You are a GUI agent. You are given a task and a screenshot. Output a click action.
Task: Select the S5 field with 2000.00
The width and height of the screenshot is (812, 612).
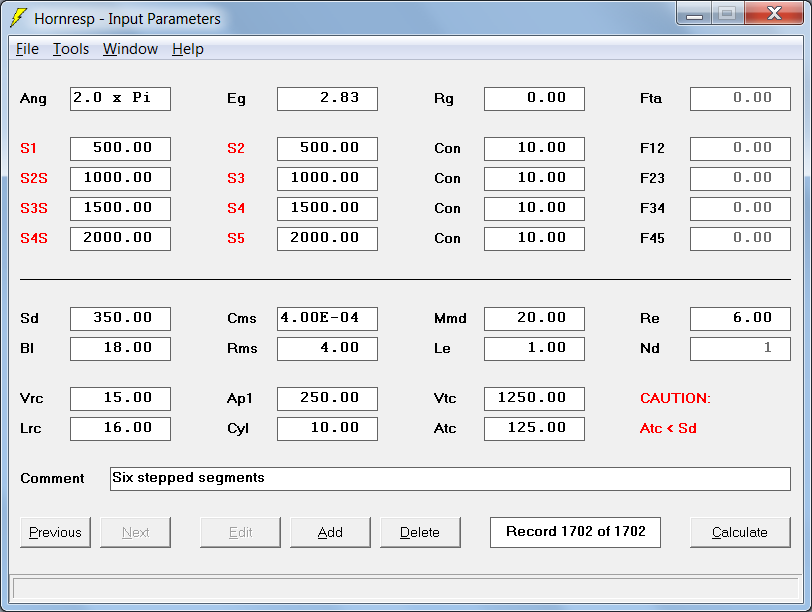(327, 239)
